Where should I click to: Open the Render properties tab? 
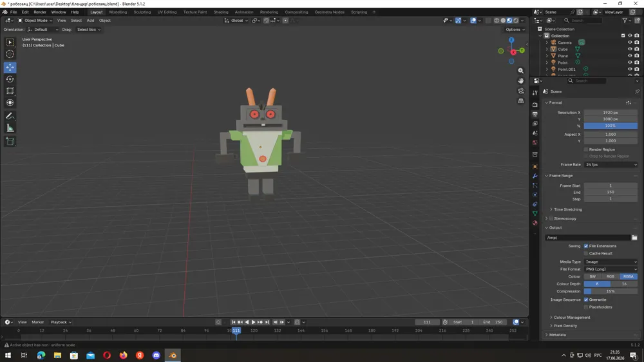tap(535, 105)
